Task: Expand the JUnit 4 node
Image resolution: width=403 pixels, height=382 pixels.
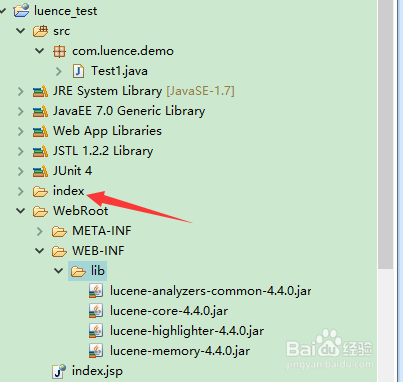Action: [21, 171]
